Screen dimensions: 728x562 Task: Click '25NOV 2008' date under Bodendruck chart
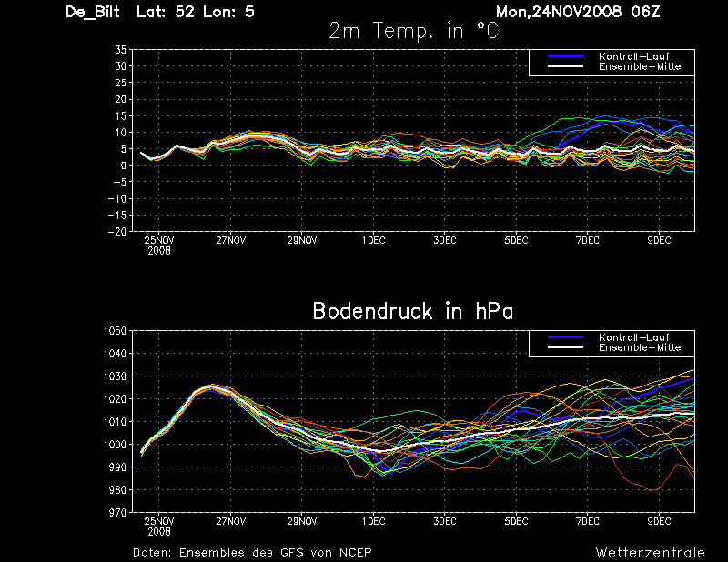click(159, 527)
